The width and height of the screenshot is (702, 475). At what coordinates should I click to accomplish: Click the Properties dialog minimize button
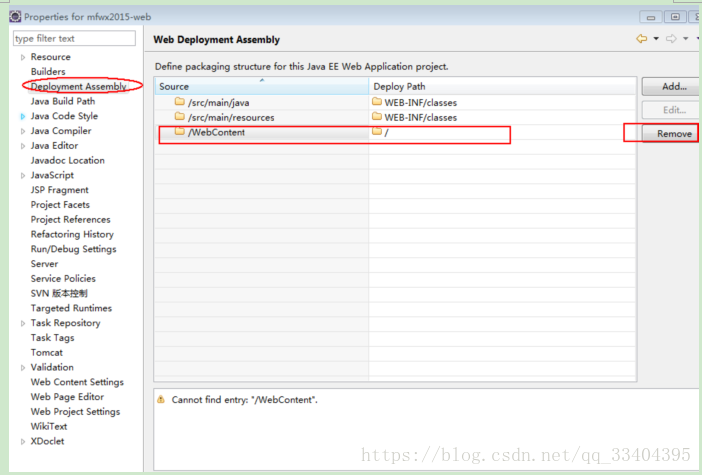(x=651, y=17)
